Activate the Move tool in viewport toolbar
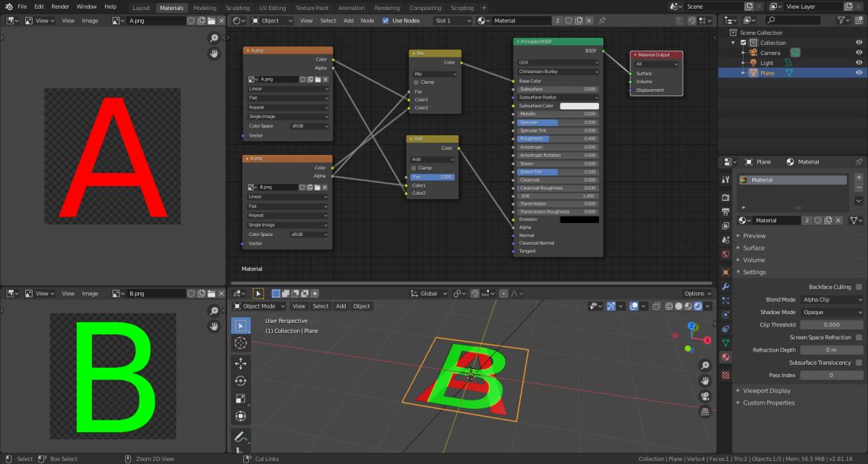This screenshot has width=868, height=464. (241, 363)
